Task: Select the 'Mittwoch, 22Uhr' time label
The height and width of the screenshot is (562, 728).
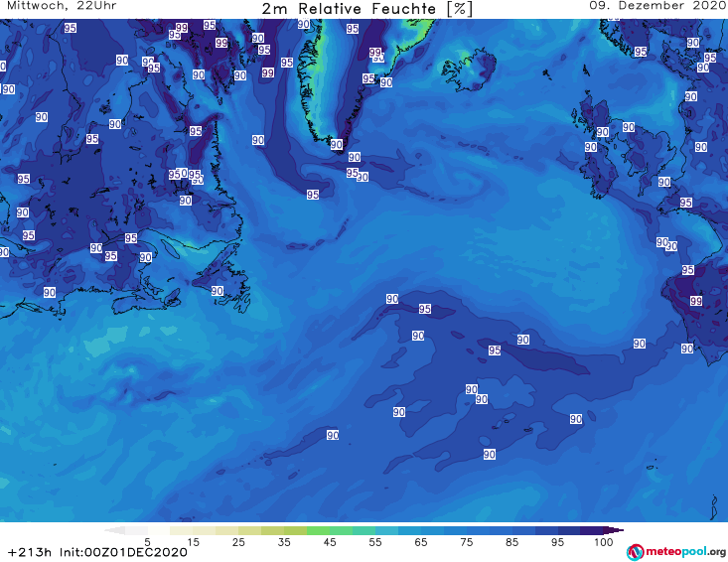Action: (62, 6)
